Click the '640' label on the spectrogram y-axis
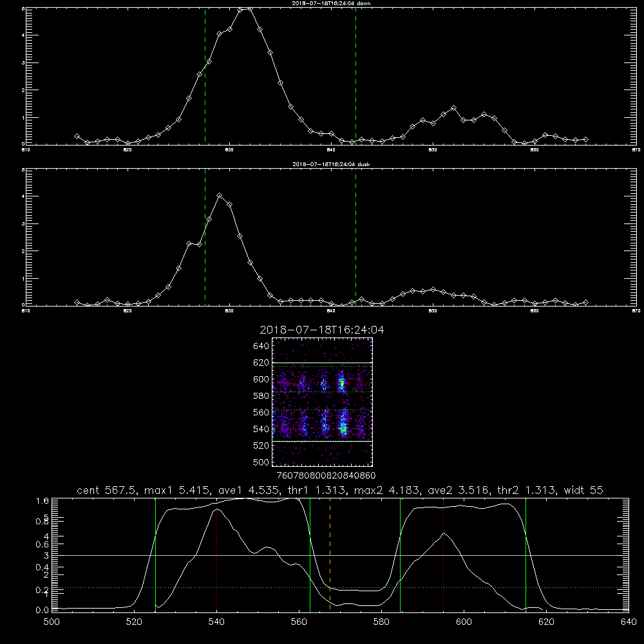Screen dimensions: 644x644 click(x=261, y=346)
